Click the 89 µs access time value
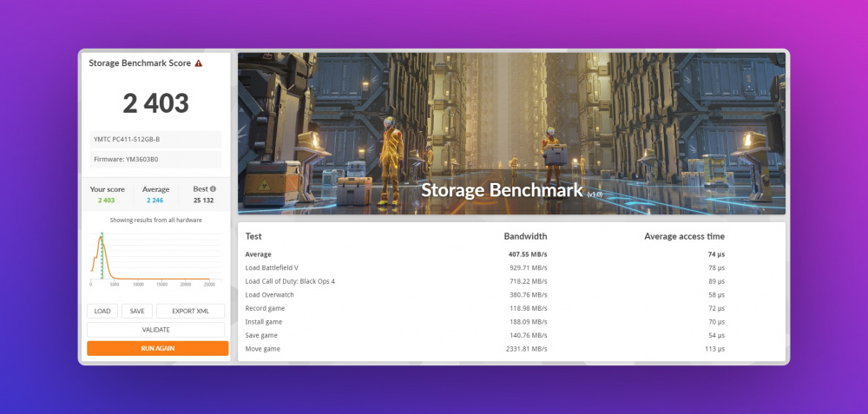Viewport: 868px width, 414px height. coord(718,281)
